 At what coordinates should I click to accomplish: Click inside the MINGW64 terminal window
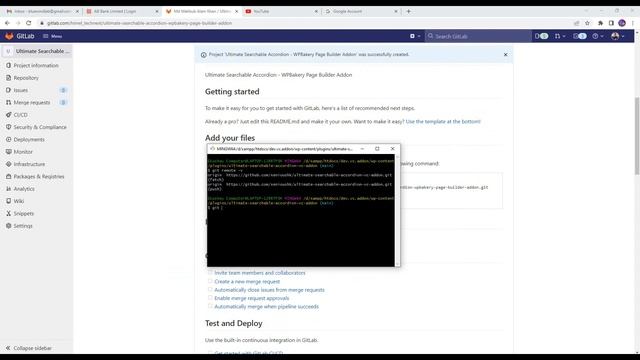[x=301, y=210]
